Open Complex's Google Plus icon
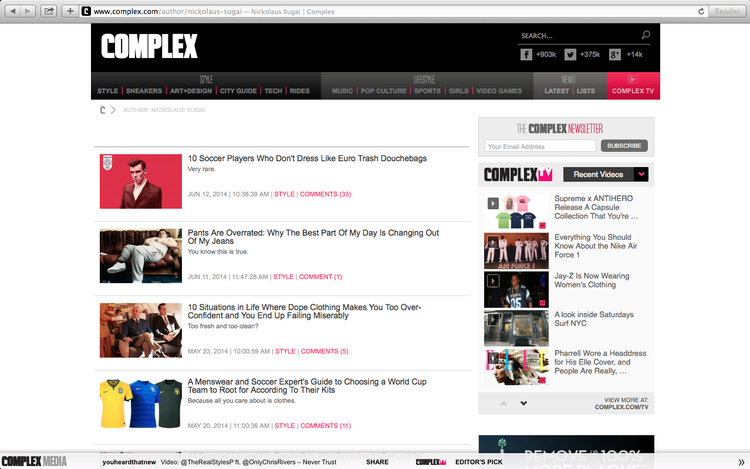 615,55
